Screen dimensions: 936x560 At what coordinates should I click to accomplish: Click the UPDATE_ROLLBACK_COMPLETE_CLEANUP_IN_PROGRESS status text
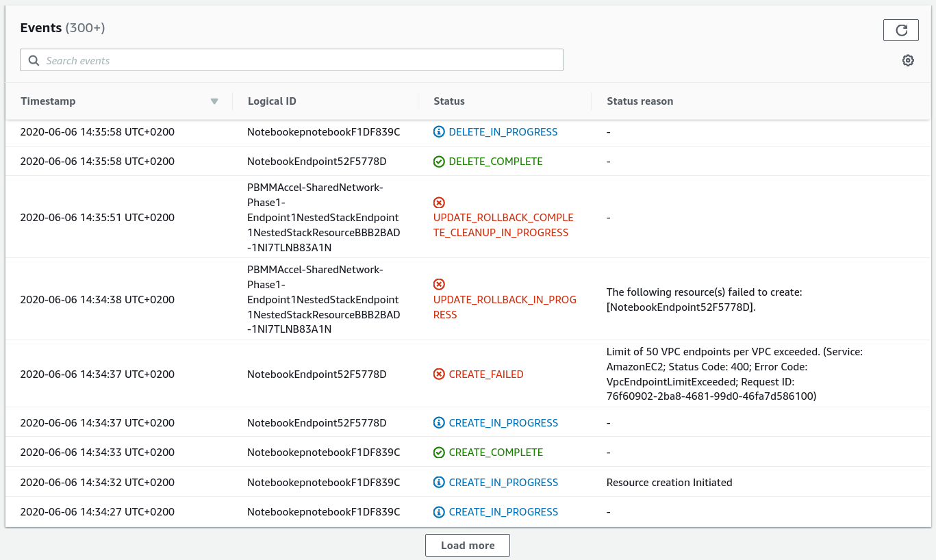coord(503,225)
